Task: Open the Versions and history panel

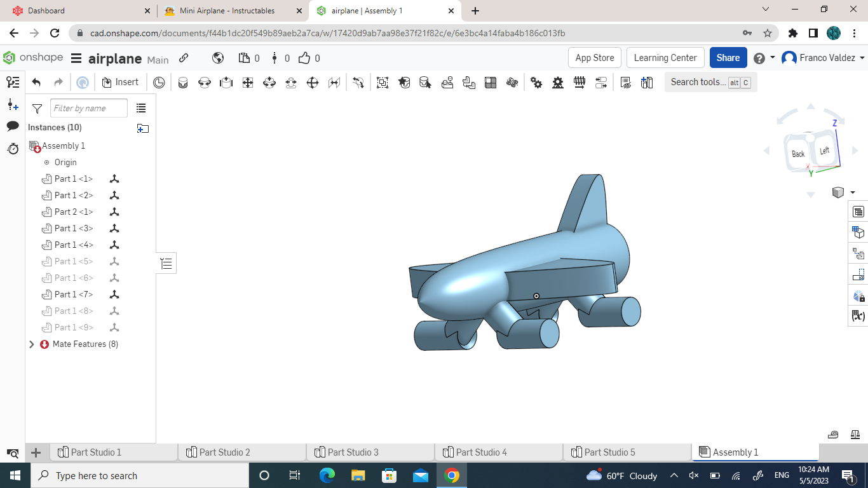Action: tap(12, 148)
